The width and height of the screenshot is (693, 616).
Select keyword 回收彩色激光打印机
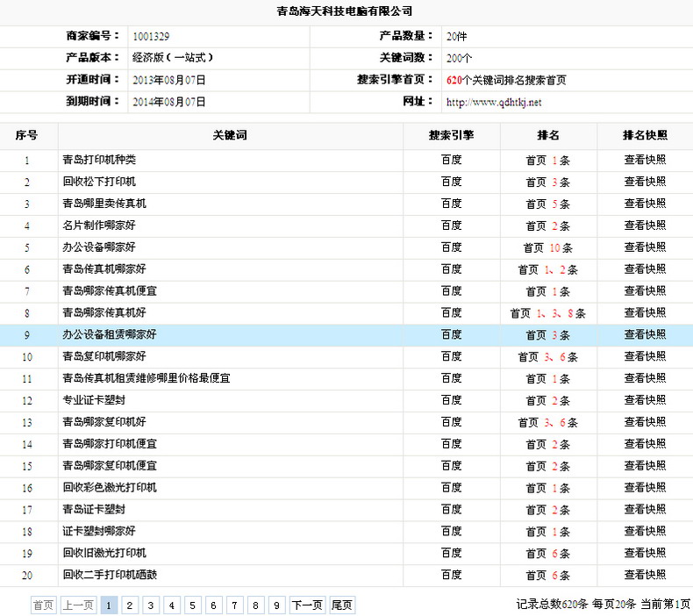pos(110,488)
